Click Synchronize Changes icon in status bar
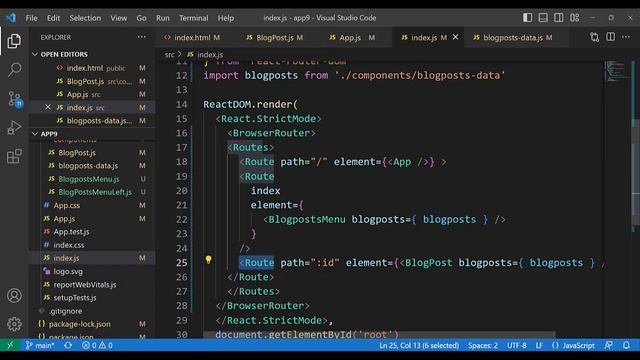The height and width of the screenshot is (360, 640). pos(68,345)
